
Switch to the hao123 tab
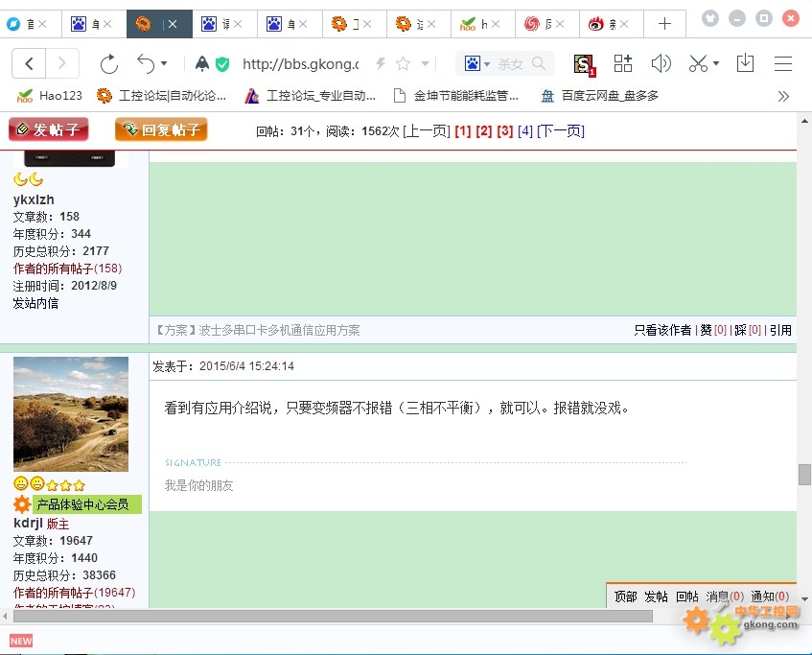coord(482,24)
